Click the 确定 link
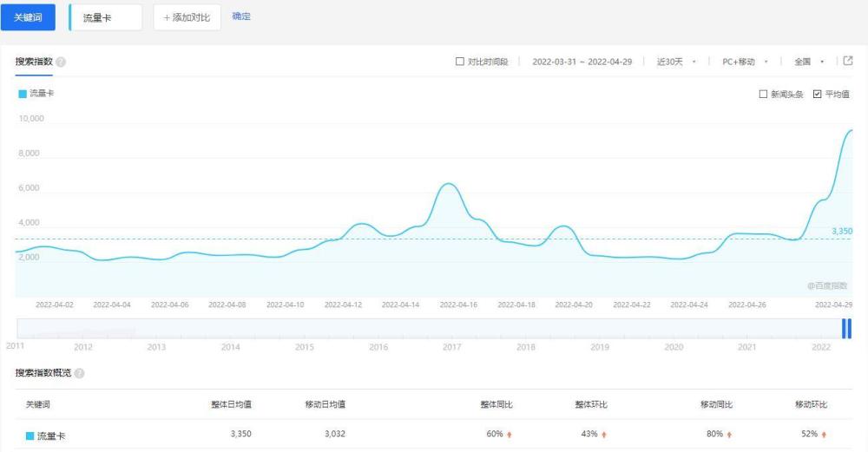 240,16
